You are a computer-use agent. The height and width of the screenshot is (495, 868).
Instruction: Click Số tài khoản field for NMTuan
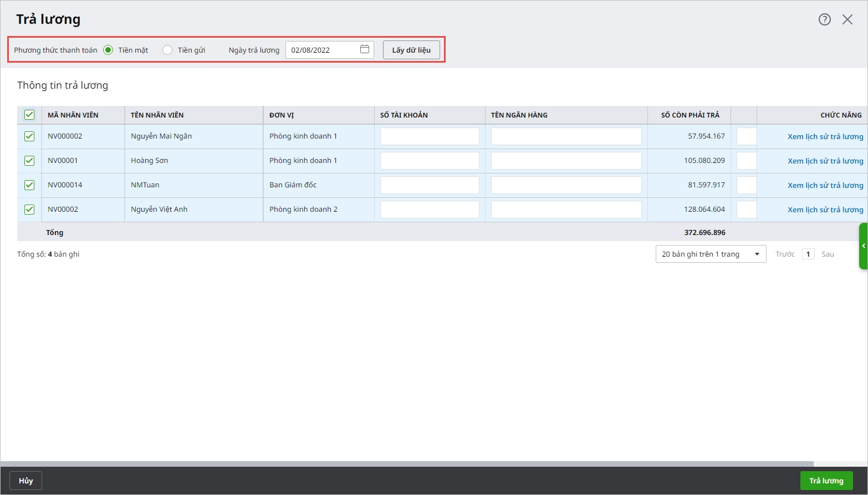[430, 185]
